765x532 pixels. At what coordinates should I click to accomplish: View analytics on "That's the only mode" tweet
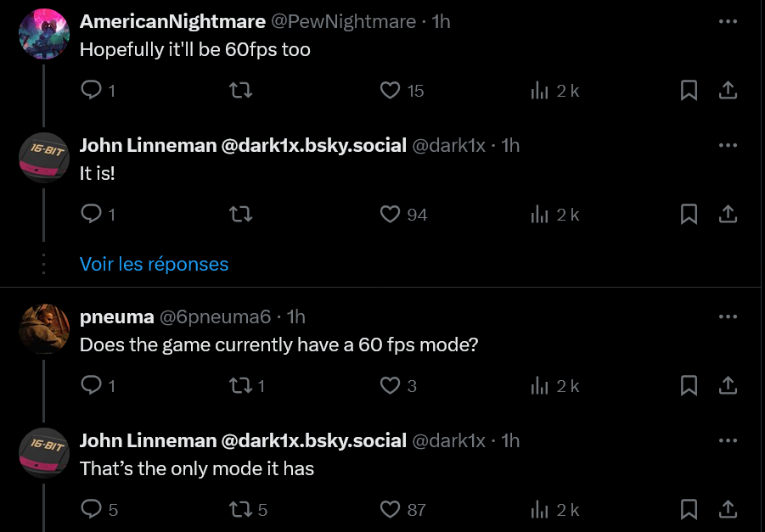[540, 510]
